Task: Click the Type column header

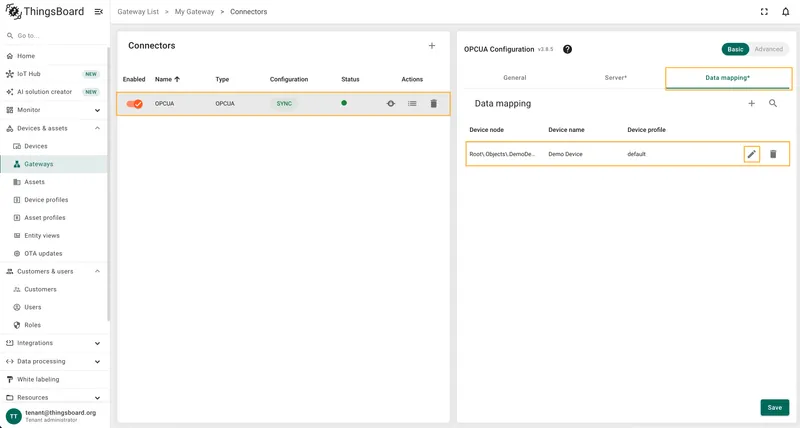Action: [222, 80]
